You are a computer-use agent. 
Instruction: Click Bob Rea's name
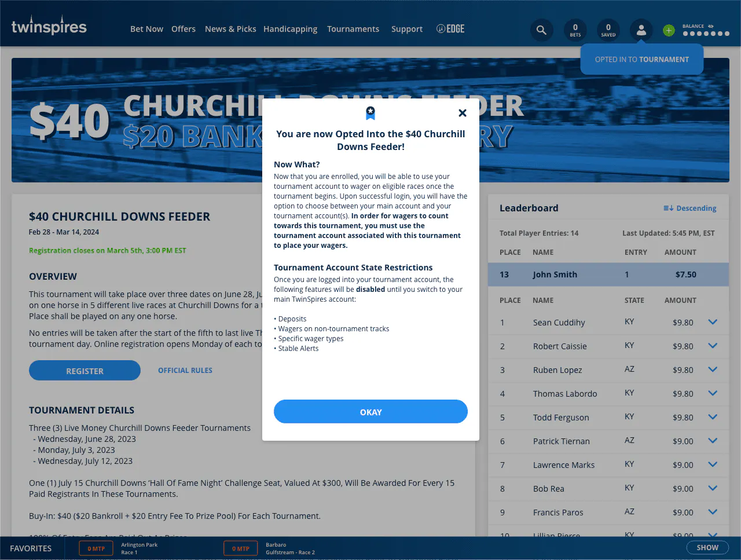[549, 489]
